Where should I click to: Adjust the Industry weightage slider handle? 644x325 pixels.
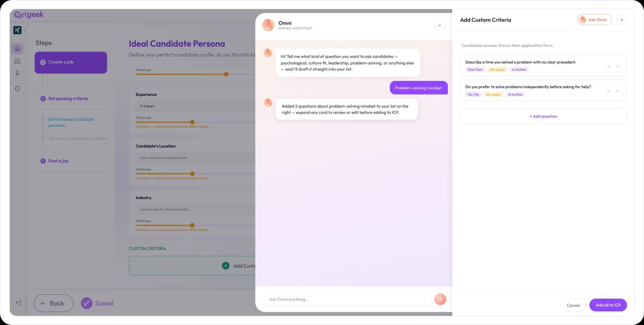(192, 225)
